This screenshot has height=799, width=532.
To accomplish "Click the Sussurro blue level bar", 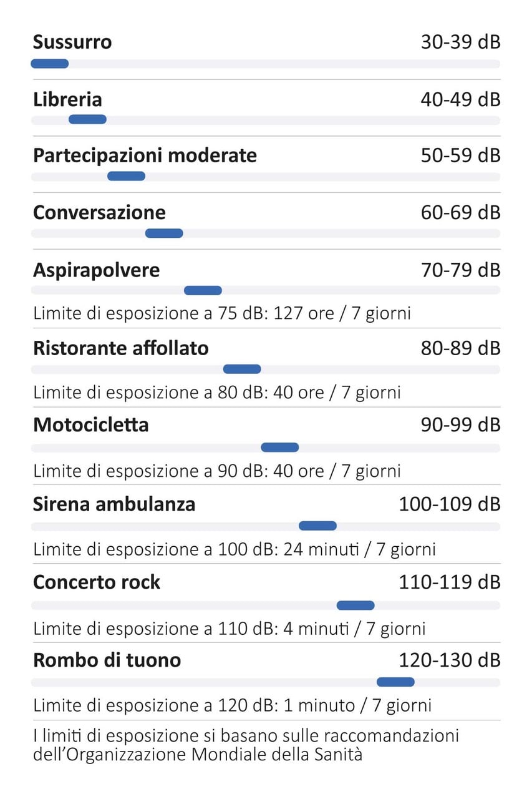I will (x=49, y=63).
